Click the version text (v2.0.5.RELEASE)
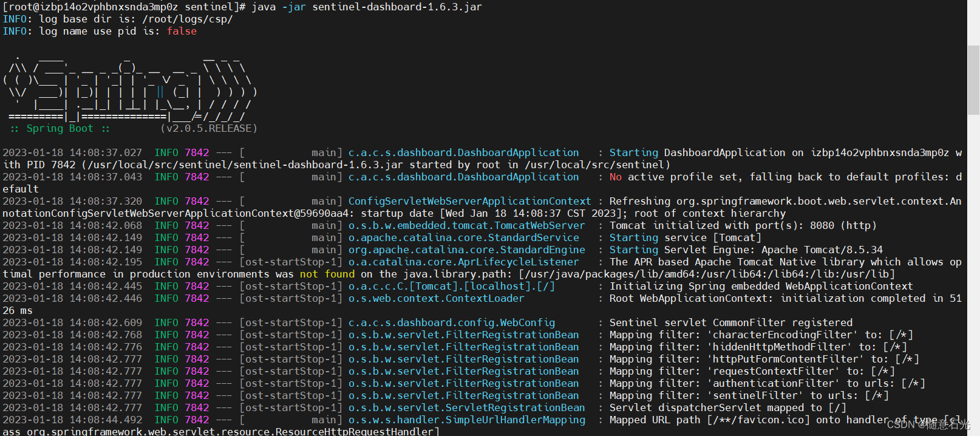The height and width of the screenshot is (436, 980). pyautogui.click(x=209, y=128)
